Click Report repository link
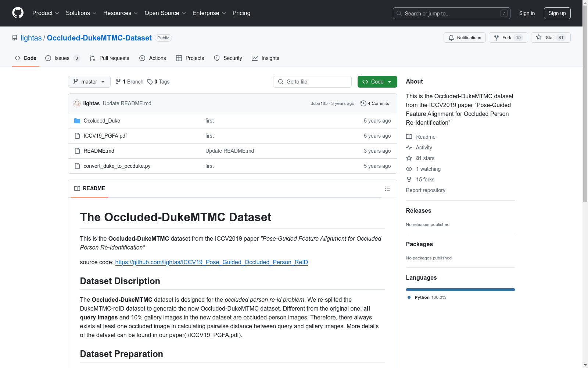 [x=426, y=190]
